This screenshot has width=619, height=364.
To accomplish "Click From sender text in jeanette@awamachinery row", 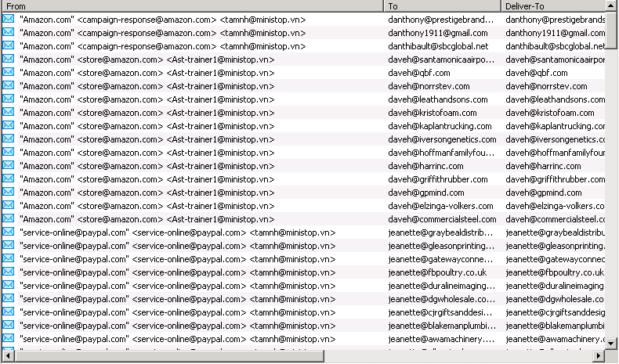I will pos(178,339).
